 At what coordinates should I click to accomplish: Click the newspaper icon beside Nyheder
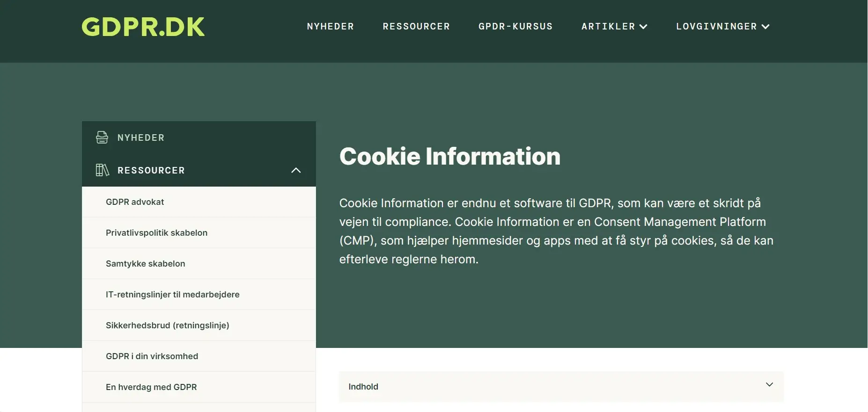click(x=102, y=137)
